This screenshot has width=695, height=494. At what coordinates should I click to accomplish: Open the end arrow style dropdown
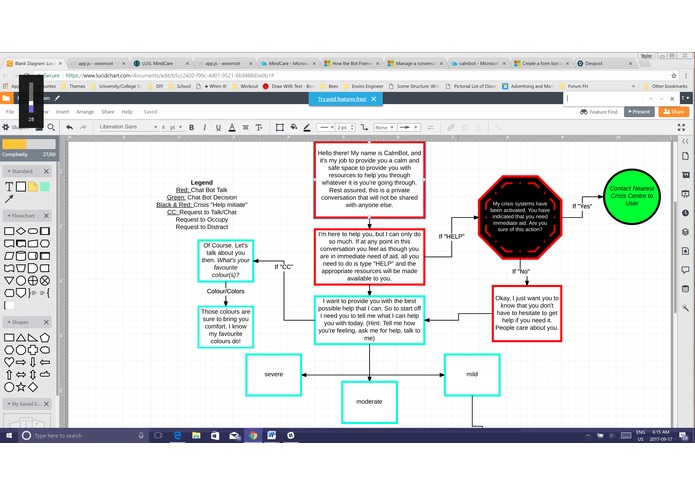coord(408,128)
